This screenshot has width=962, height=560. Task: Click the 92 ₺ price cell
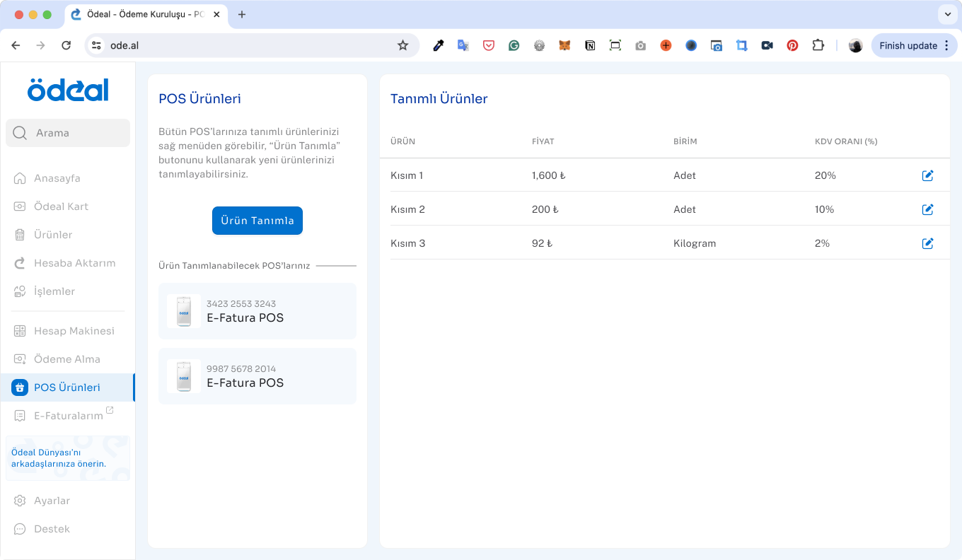tap(542, 243)
